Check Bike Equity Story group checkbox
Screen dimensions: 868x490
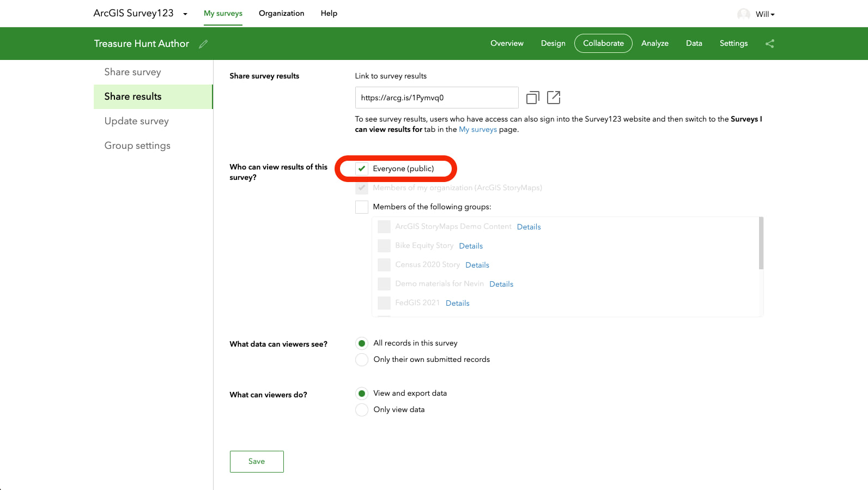384,246
